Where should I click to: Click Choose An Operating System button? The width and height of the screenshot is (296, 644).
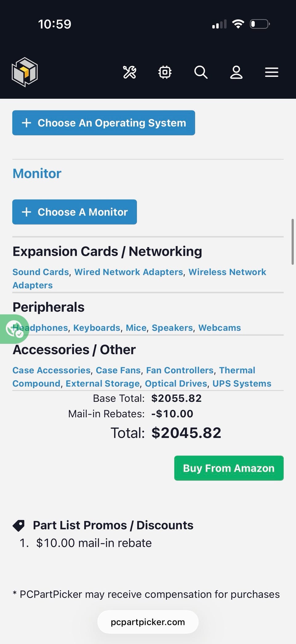104,123
